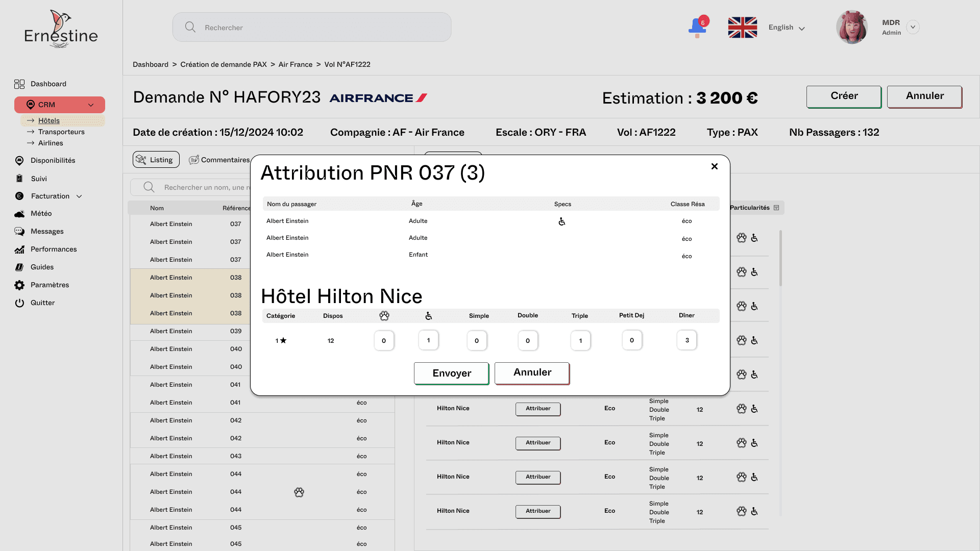
Task: Expand the Facturation menu chevron
Action: point(79,196)
